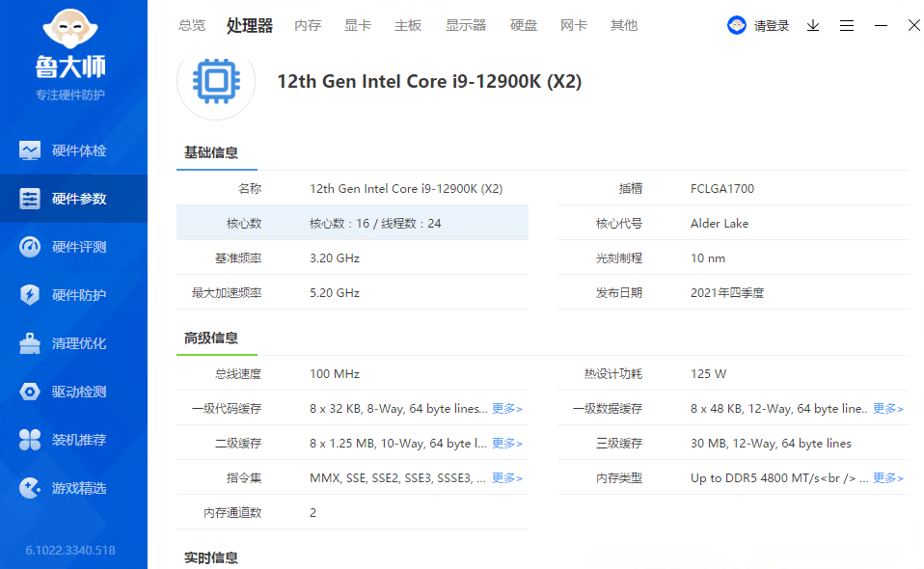Select the 核心数：16 / 线程数：24 row
The width and height of the screenshot is (924, 569).
pos(352,223)
